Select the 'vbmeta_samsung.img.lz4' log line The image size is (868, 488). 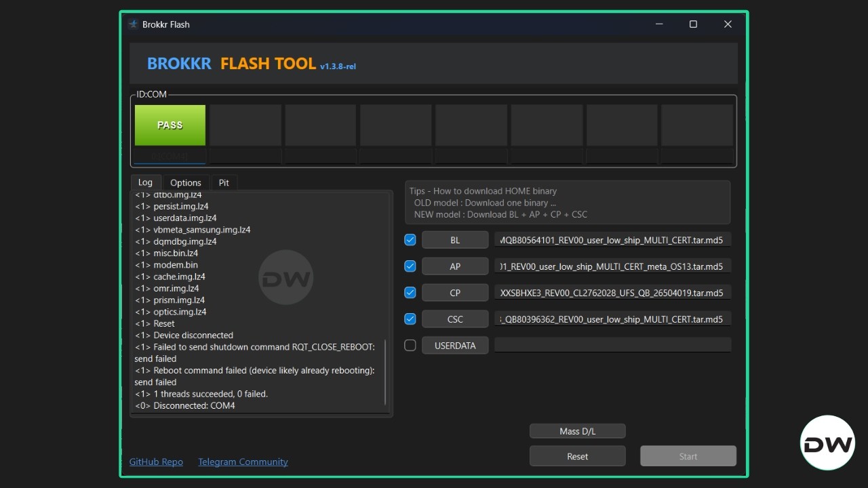pyautogui.click(x=193, y=230)
